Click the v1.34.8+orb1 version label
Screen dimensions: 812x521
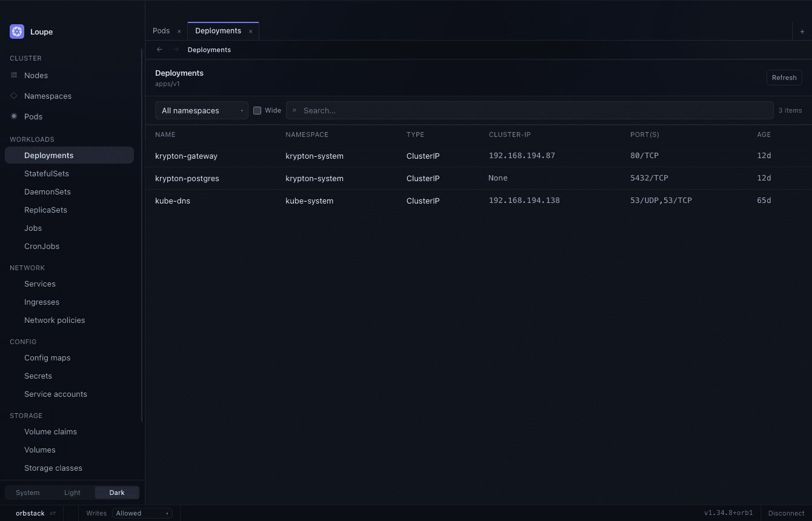click(728, 513)
